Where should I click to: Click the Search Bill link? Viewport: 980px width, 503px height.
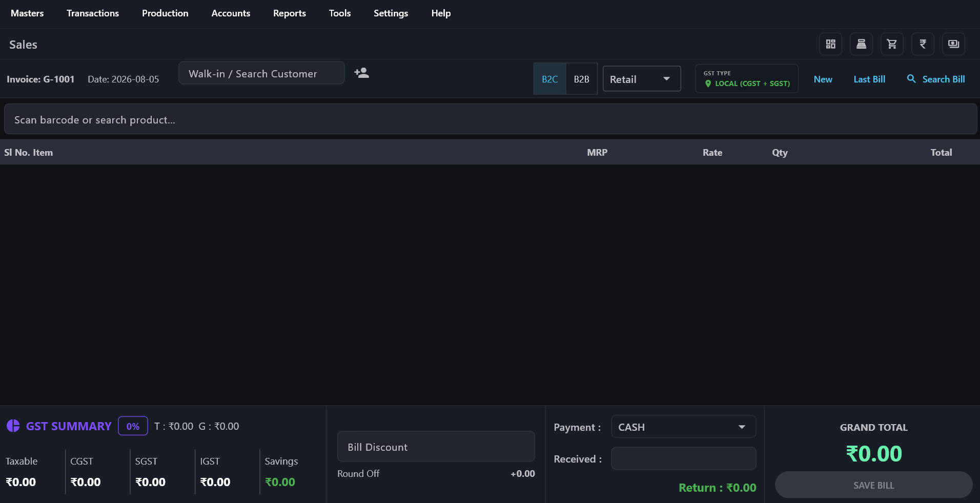pos(944,79)
